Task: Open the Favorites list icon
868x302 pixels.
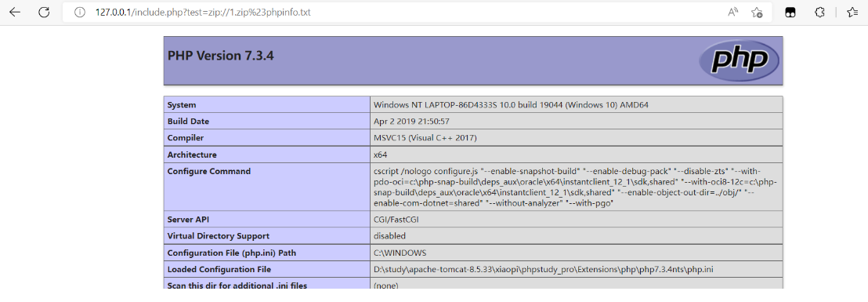Action: coord(852,13)
